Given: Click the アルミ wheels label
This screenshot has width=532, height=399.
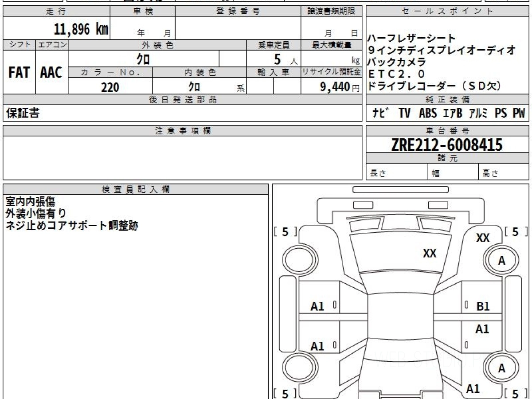Looking at the screenshot, I should 479,113.
